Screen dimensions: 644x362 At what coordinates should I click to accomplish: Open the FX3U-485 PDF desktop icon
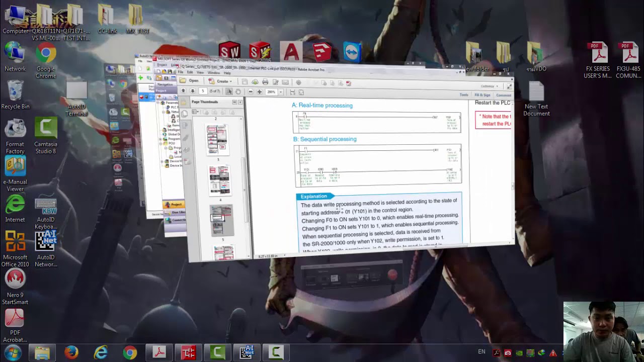[x=628, y=60]
